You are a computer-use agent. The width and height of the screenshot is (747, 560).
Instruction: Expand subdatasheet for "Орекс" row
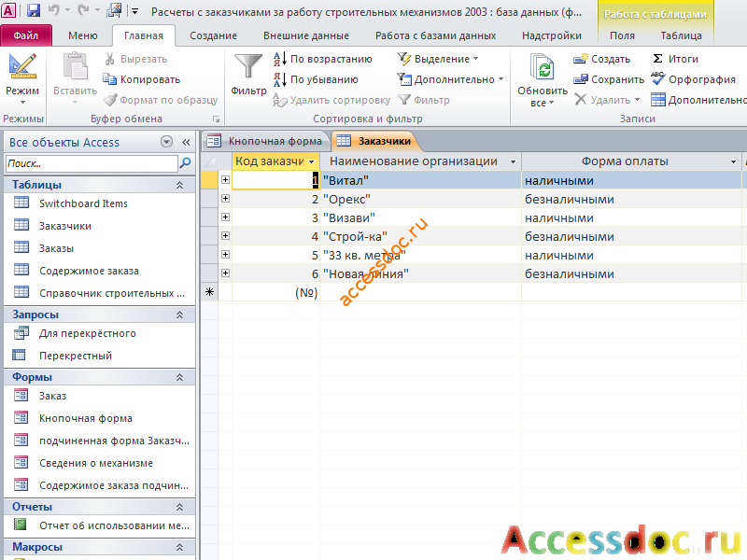225,199
